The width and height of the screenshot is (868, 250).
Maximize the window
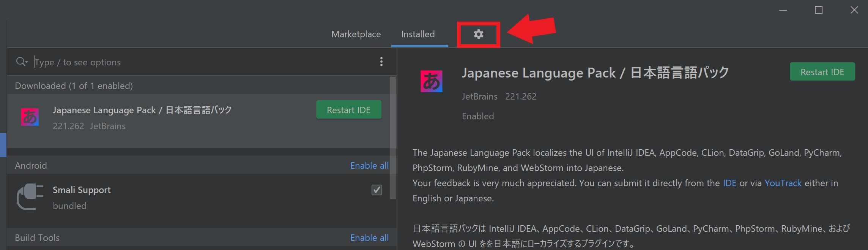819,10
